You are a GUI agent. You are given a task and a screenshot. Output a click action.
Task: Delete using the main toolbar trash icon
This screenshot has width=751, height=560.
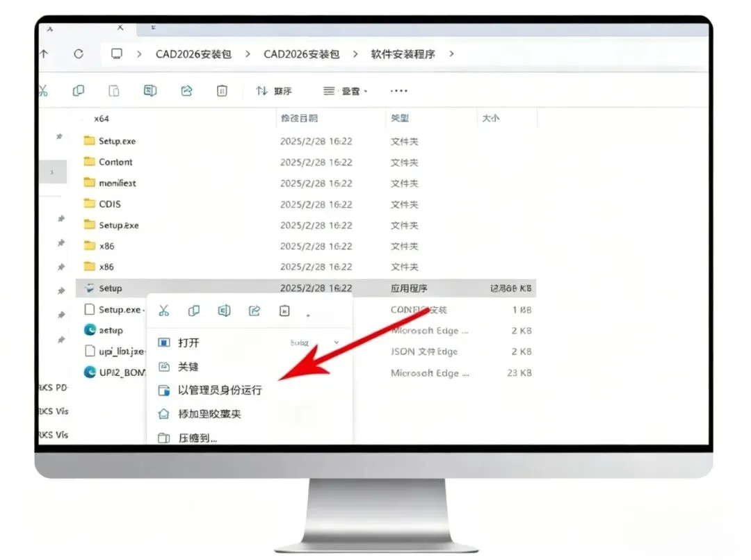coord(222,90)
